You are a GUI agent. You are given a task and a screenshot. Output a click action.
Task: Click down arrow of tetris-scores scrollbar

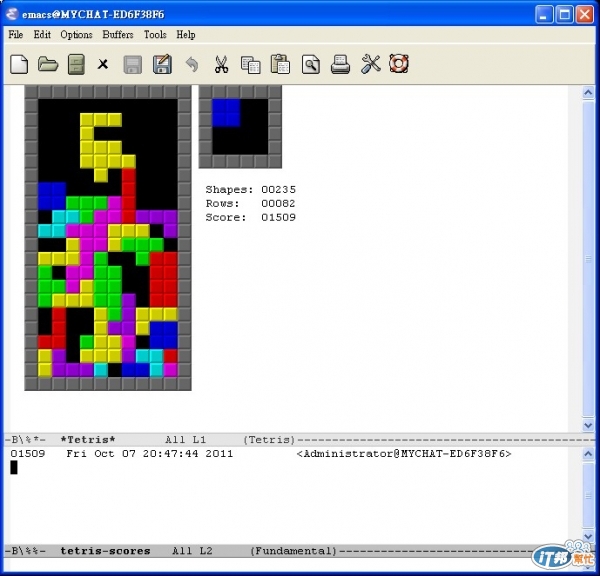tap(588, 536)
